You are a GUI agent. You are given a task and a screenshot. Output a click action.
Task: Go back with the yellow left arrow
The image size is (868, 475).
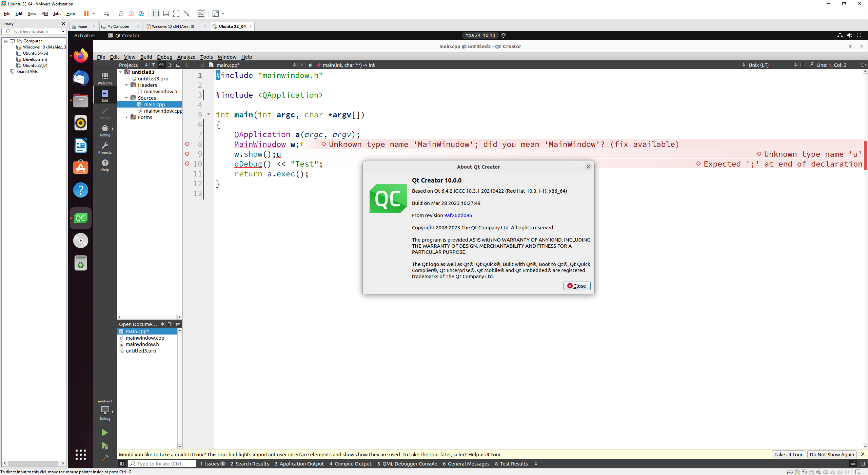pyautogui.click(x=186, y=65)
